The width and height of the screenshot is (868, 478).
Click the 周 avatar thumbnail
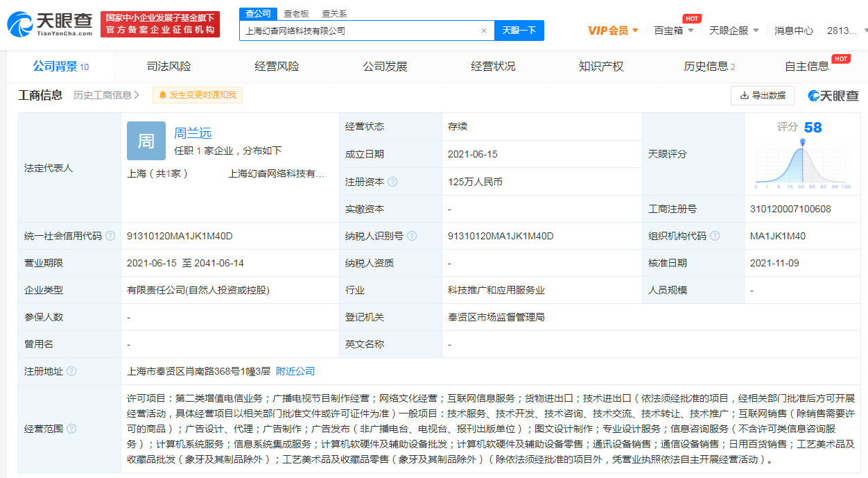click(x=146, y=141)
